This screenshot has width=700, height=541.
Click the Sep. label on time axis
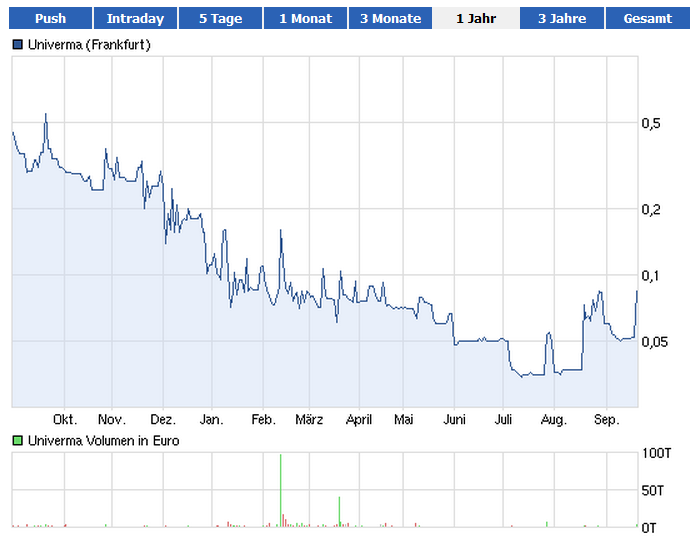click(606, 420)
